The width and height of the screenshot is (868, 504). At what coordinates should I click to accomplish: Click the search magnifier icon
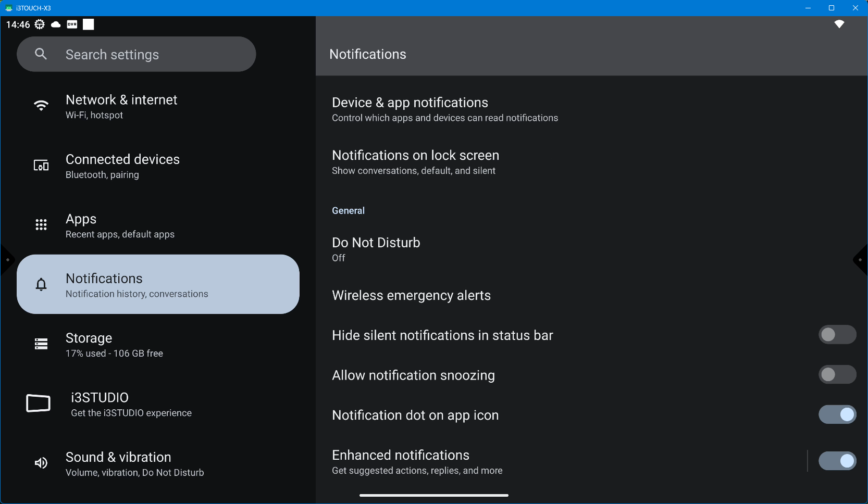pyautogui.click(x=41, y=54)
